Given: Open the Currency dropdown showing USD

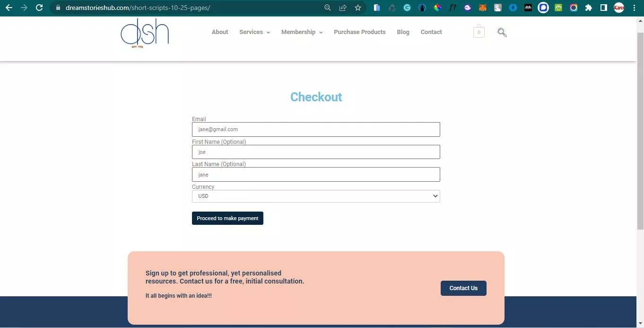Looking at the screenshot, I should pyautogui.click(x=316, y=195).
